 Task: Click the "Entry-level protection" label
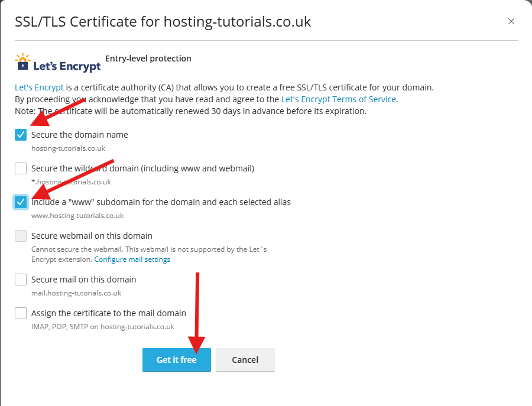[x=148, y=58]
